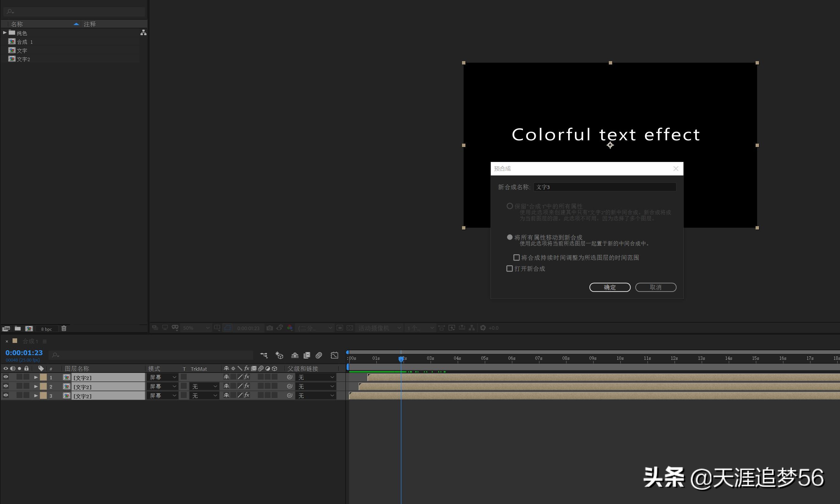Click the trash delete icon in project panel
The image size is (840, 504).
(64, 329)
